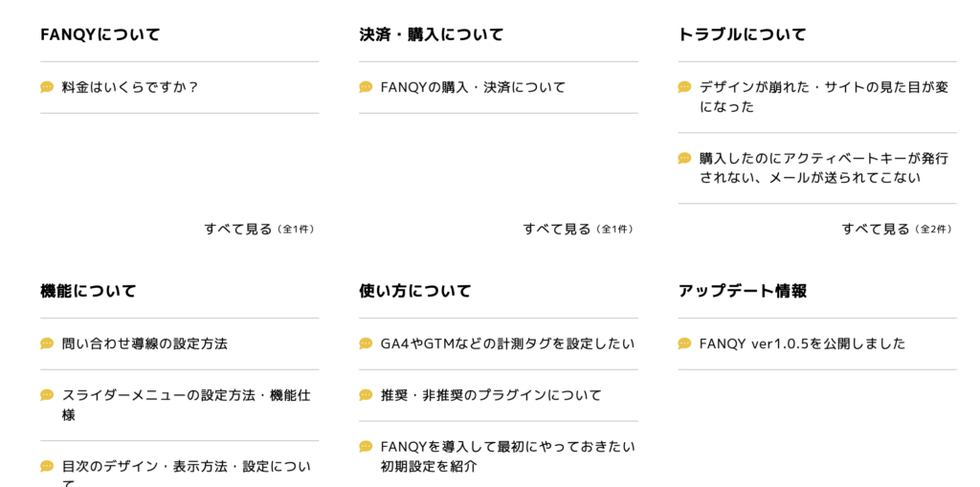Open デザインが崩れた・サイトの見た目が変になった article
Viewport: 980px width, 487px height.
point(823,97)
